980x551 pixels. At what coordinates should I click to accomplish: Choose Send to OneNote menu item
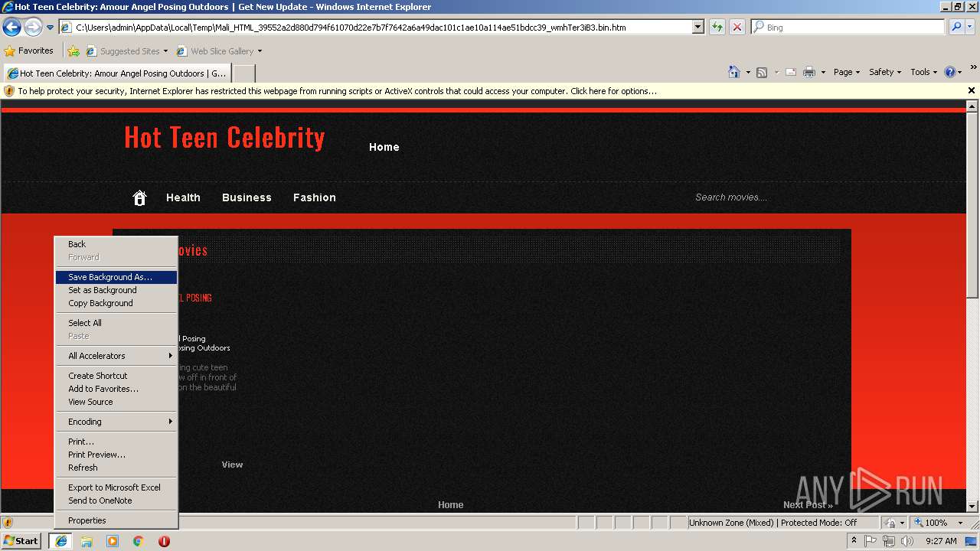116,500
